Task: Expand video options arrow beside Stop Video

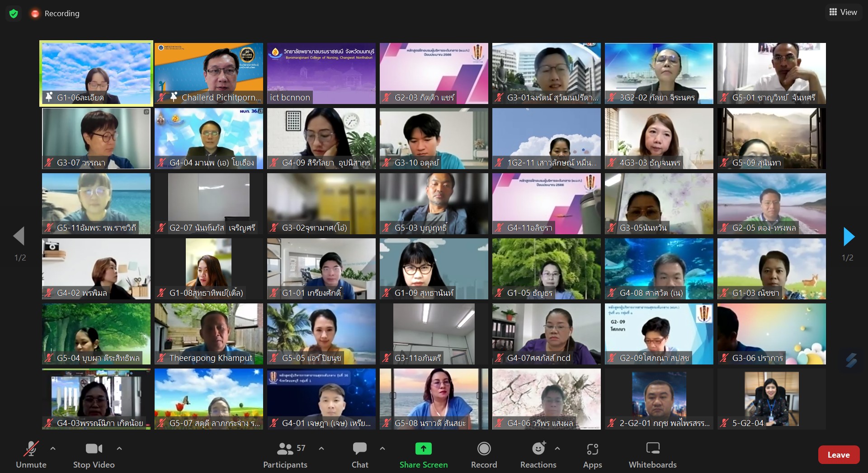Action: [119, 449]
